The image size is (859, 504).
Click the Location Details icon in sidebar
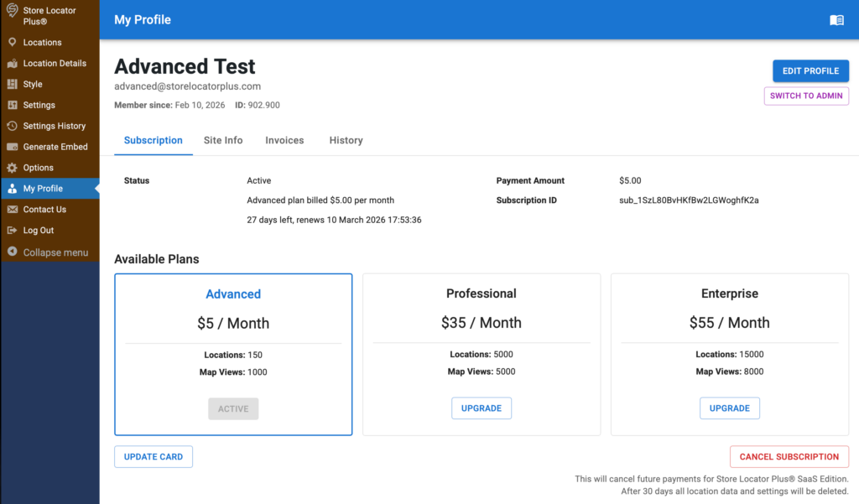coord(12,63)
